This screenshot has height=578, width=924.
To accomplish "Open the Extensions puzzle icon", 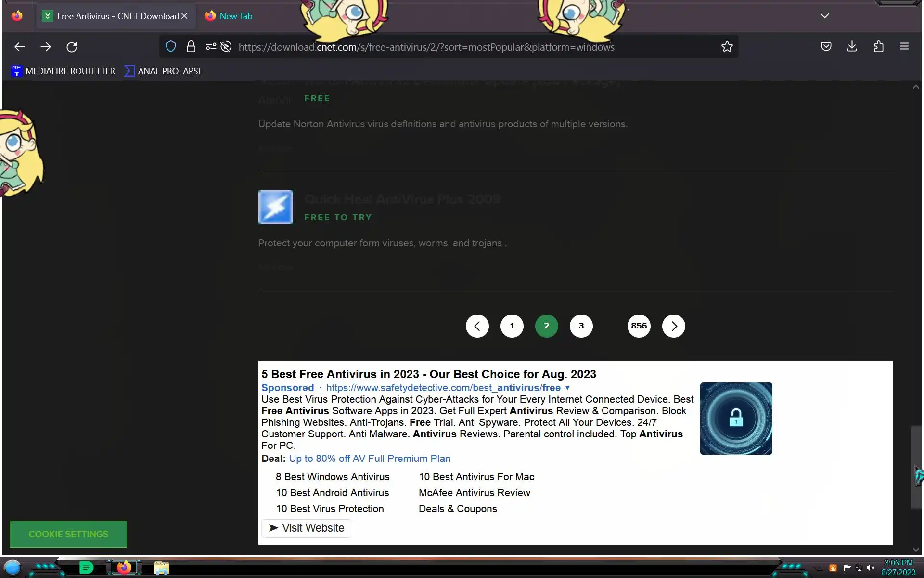I will [878, 47].
